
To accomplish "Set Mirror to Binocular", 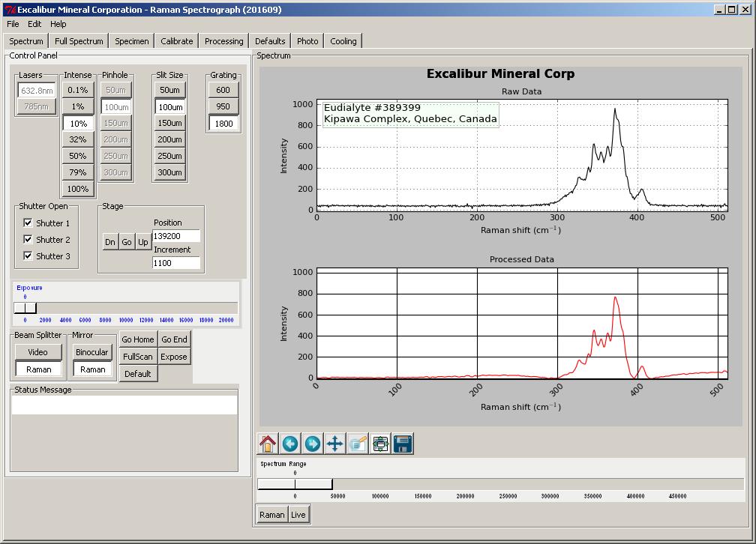I will click(92, 352).
